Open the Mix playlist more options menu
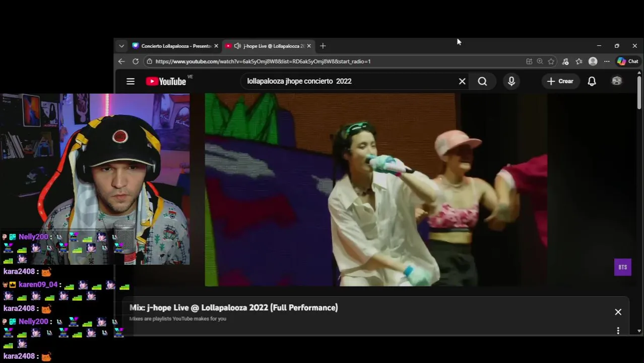 [618, 331]
